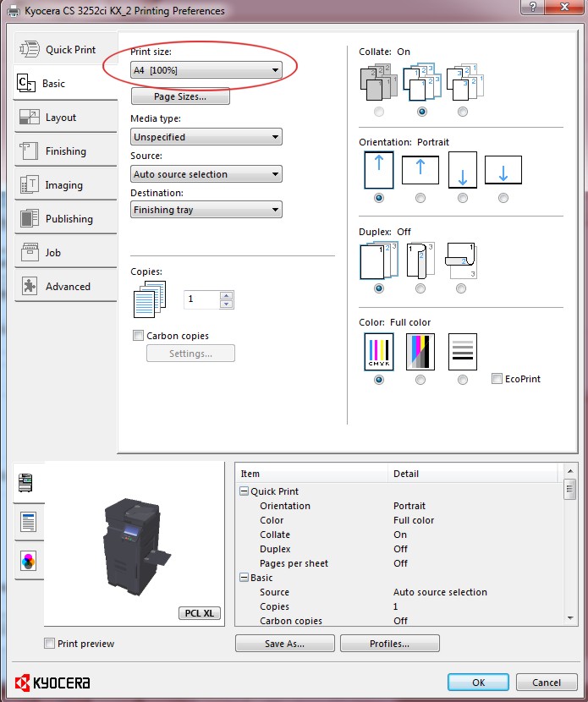Select the first Collate radio button
The height and width of the screenshot is (702, 588).
(379, 112)
